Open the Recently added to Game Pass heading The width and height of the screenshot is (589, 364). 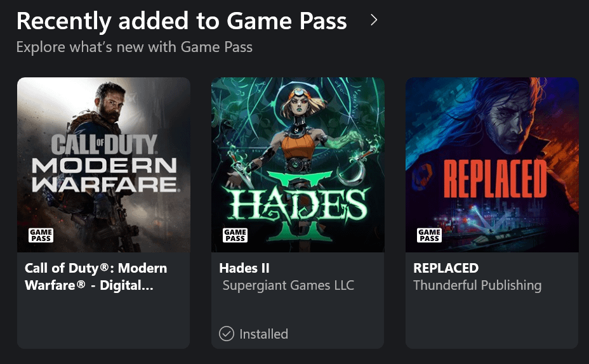point(182,21)
